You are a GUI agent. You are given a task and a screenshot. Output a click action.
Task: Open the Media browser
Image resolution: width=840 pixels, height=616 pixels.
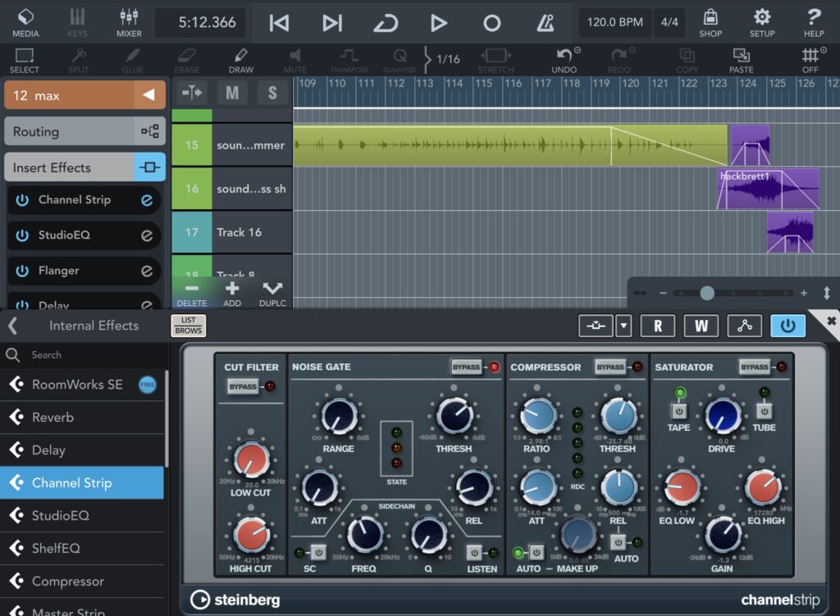(x=25, y=22)
